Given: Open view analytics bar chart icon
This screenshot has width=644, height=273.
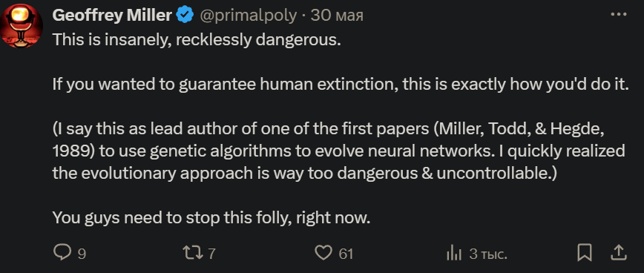Looking at the screenshot, I should click(x=454, y=253).
